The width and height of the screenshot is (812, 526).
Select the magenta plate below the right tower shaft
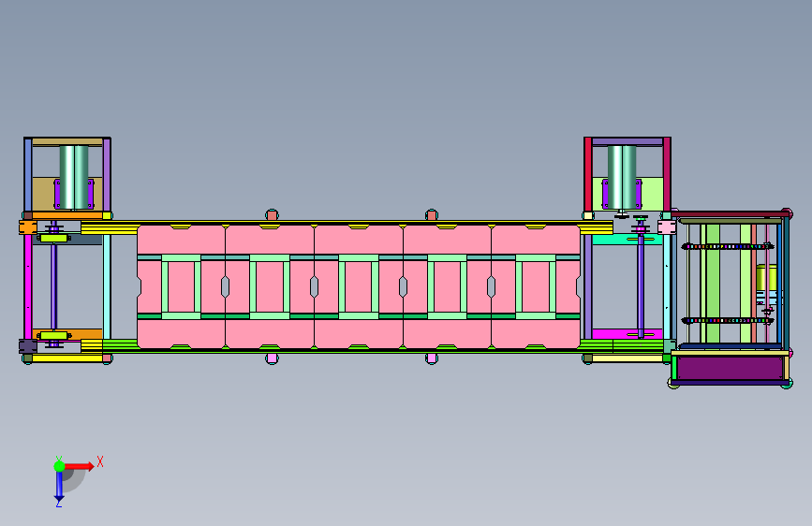(x=627, y=334)
